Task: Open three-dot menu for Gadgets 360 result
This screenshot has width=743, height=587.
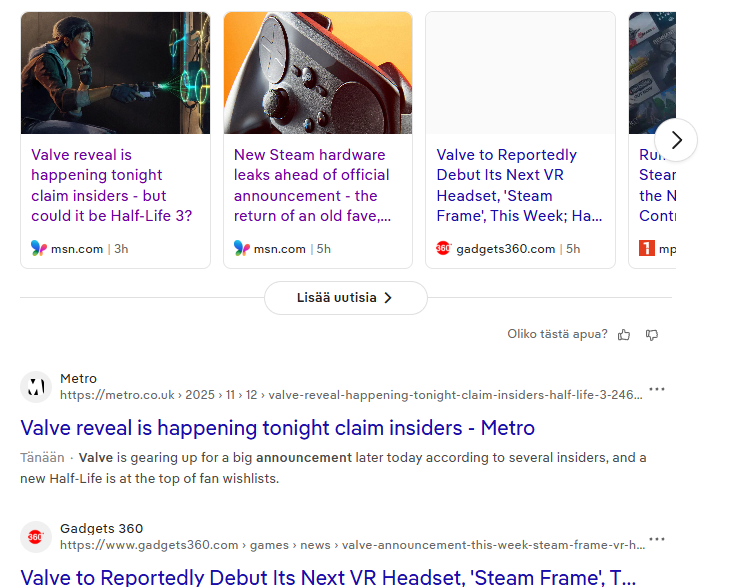Action: (x=656, y=539)
